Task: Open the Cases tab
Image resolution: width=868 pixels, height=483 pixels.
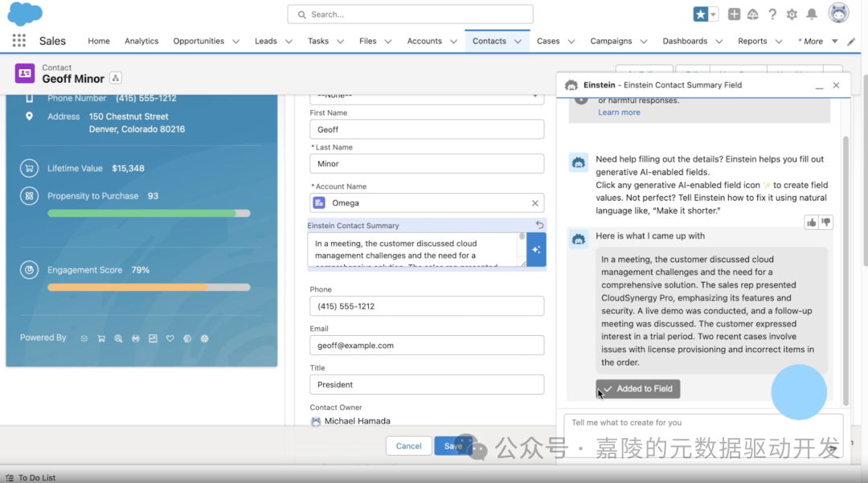Action: (548, 41)
